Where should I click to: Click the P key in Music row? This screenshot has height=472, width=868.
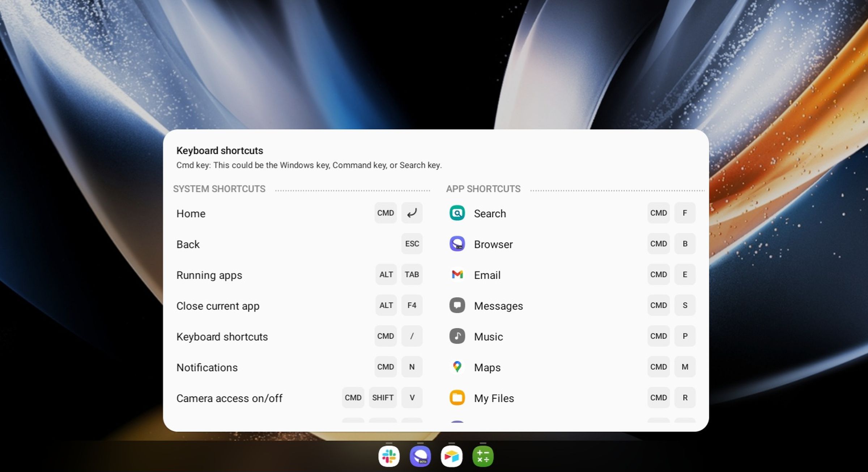click(x=685, y=336)
